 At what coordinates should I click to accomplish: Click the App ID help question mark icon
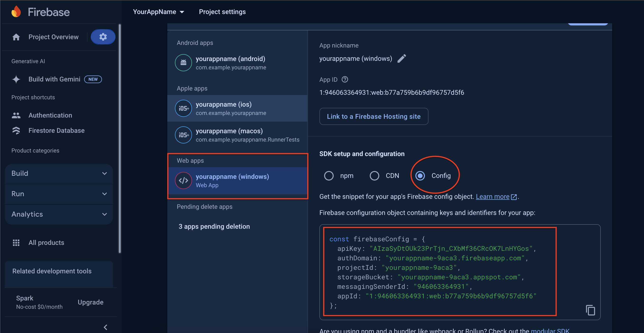[345, 79]
